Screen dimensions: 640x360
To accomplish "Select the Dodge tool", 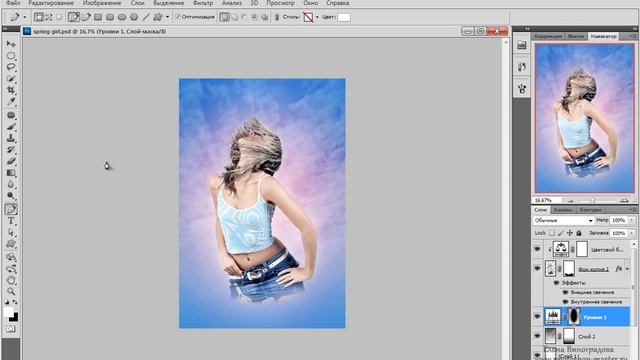I will pos(11,196).
